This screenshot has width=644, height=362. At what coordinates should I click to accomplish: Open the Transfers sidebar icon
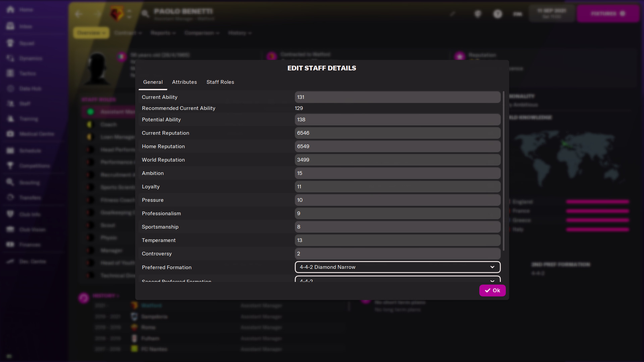[11, 197]
